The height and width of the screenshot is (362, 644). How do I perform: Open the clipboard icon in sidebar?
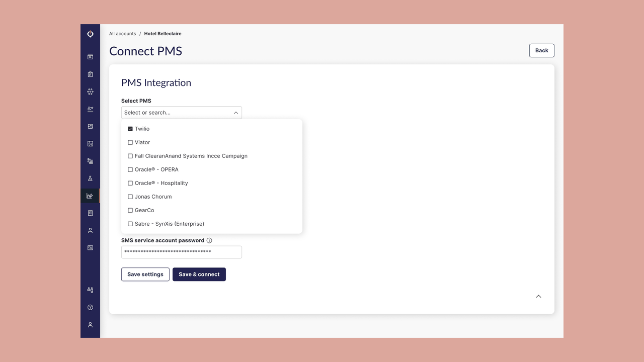[90, 74]
